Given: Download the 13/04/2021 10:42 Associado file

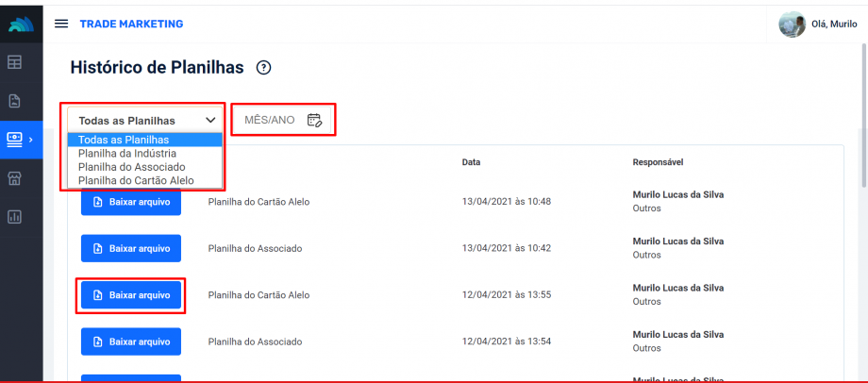Looking at the screenshot, I should pyautogui.click(x=131, y=248).
